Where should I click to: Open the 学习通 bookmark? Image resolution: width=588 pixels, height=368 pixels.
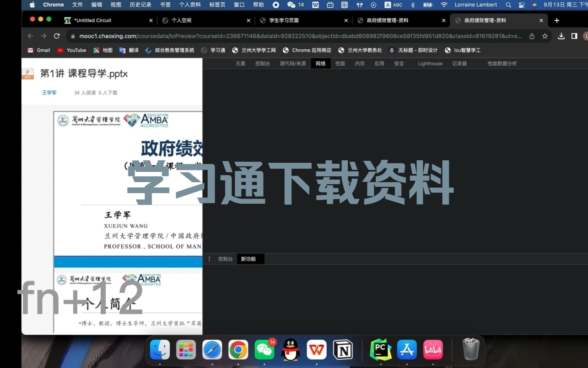pyautogui.click(x=213, y=50)
